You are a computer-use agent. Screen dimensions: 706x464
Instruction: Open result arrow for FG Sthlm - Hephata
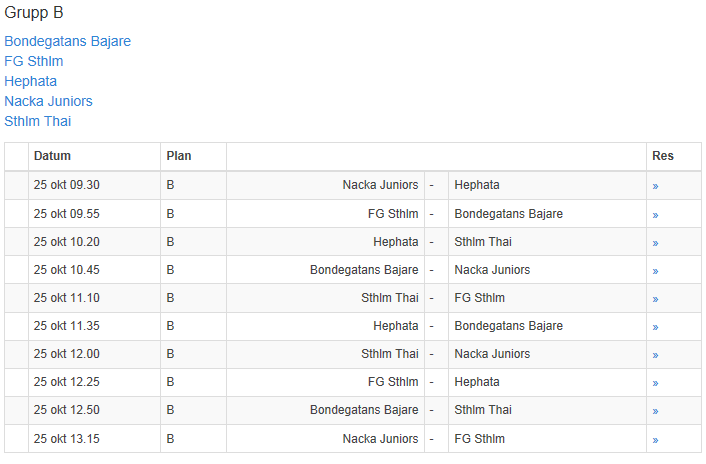tap(656, 382)
